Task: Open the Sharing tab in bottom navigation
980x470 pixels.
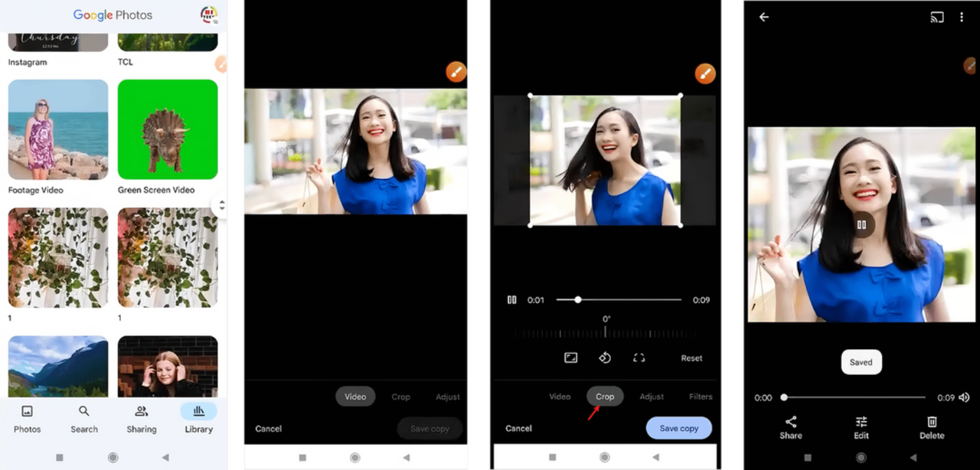Action: (x=142, y=419)
